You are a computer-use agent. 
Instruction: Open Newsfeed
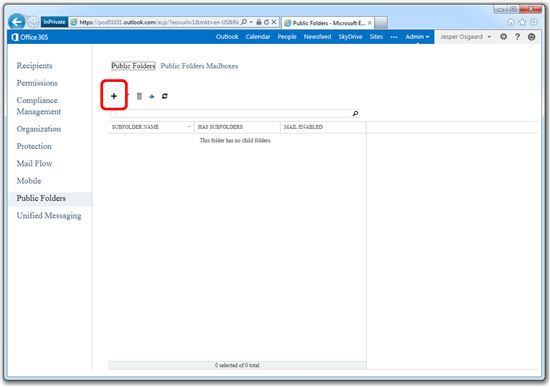pyautogui.click(x=317, y=36)
